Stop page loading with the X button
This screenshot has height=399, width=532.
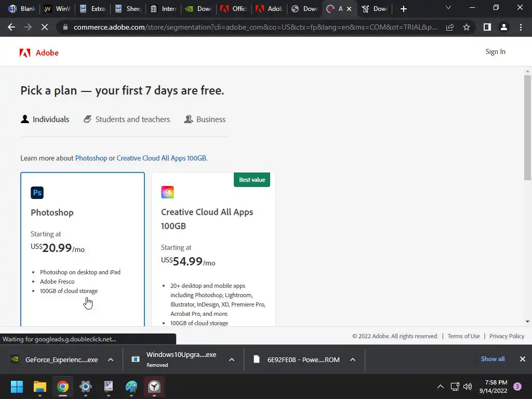pos(45,27)
